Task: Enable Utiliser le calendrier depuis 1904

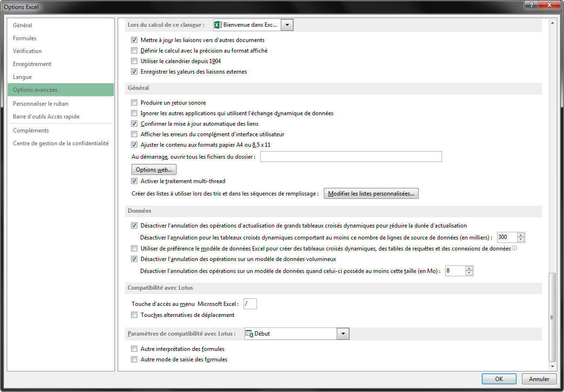Action: pos(134,61)
